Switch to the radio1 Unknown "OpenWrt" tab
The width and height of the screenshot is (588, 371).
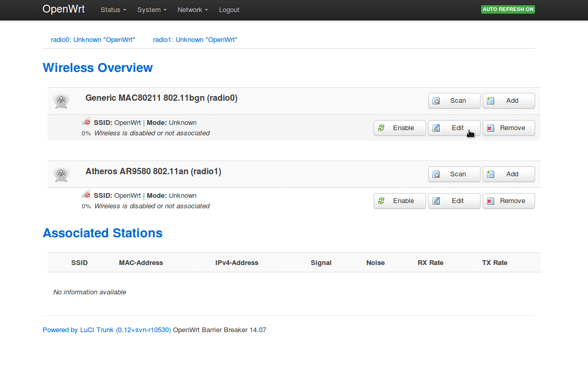[x=195, y=40]
